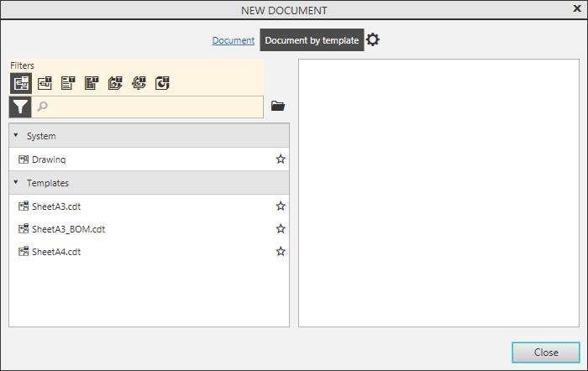
Task: Click the sixth filter icon in Filters row
Action: (139, 83)
